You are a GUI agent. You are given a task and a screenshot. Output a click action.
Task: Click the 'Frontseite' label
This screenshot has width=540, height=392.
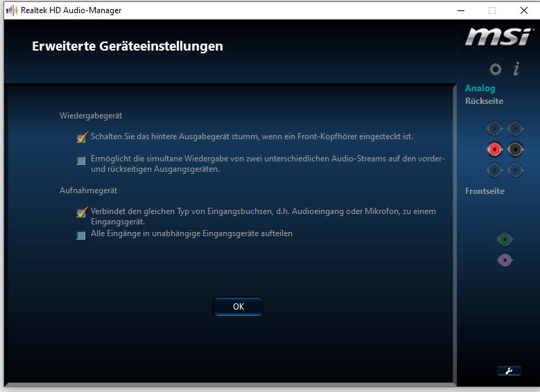point(485,191)
